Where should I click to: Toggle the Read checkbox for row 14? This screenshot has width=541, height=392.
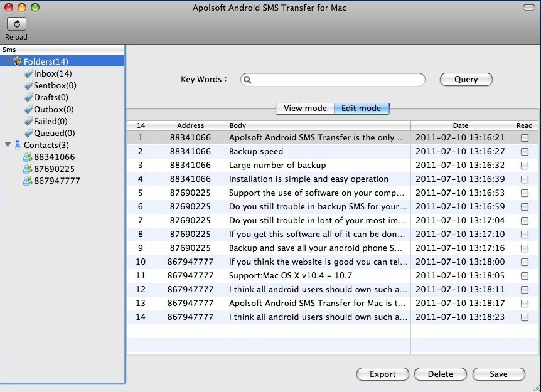point(524,317)
